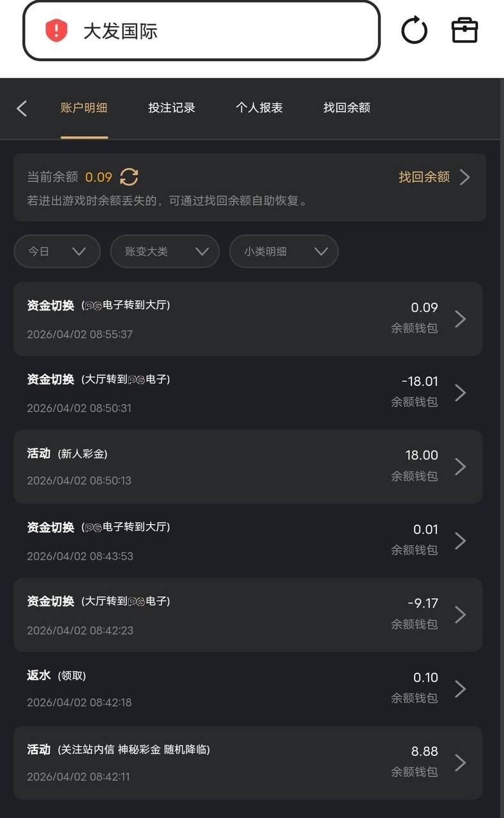Click the red shield security warning icon

pos(56,31)
